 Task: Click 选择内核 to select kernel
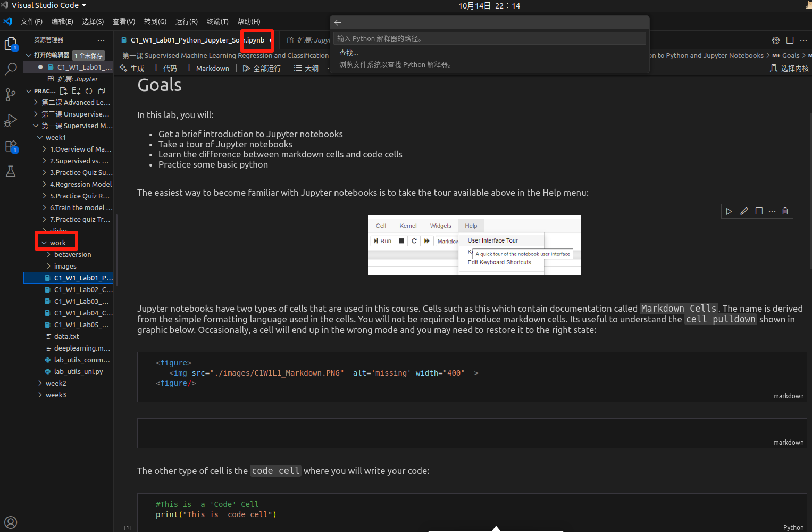pyautogui.click(x=789, y=68)
